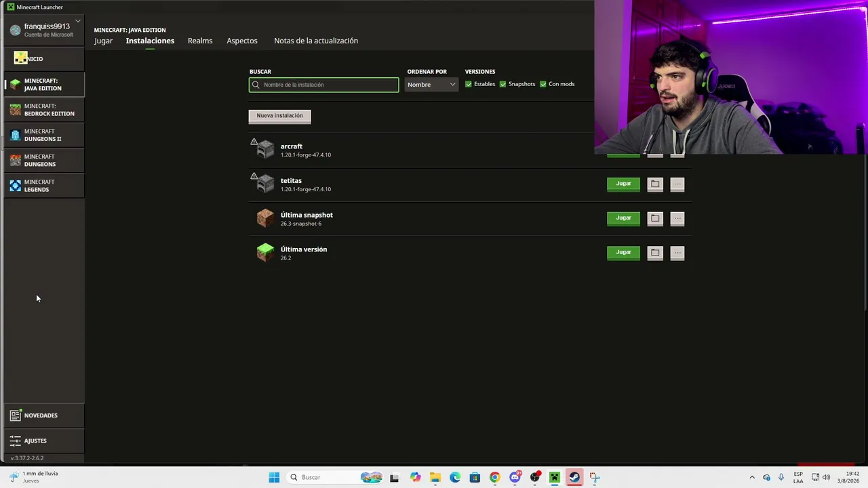Open Microsoft Store from the taskbar
Image resolution: width=868 pixels, height=488 pixels.
click(x=475, y=477)
